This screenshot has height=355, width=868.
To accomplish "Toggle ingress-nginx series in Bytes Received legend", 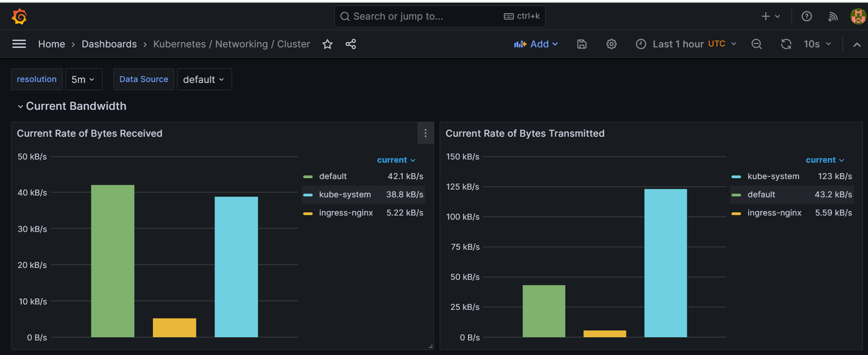I will point(346,213).
